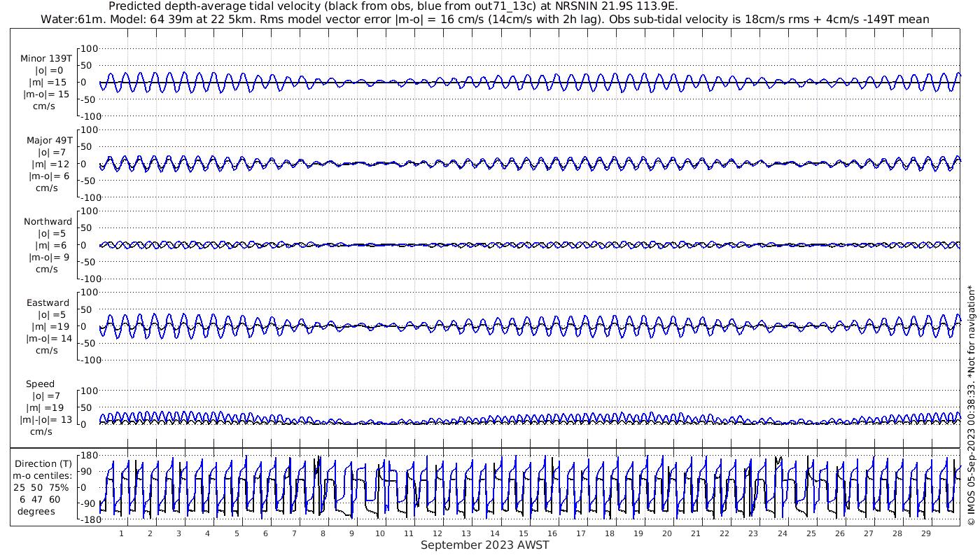This screenshot has height=560, width=980.
Task: Click the x-axis label 'September 2023 AWST'
Action: pyautogui.click(x=485, y=545)
